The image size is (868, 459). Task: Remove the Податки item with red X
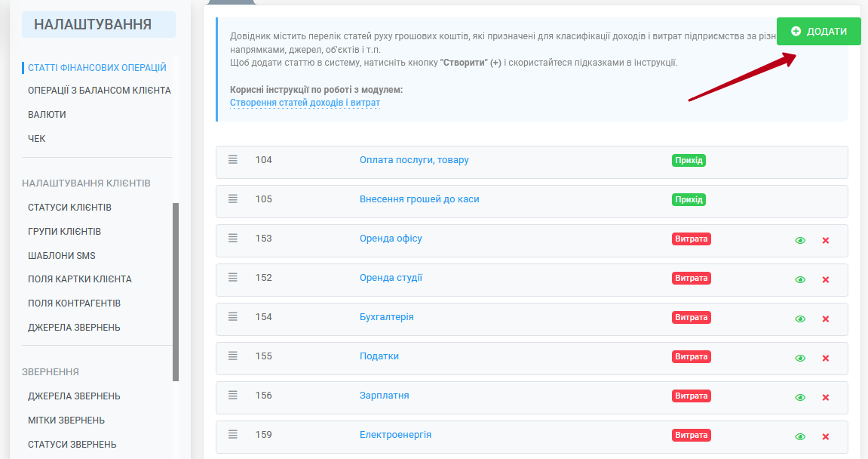[x=825, y=358]
